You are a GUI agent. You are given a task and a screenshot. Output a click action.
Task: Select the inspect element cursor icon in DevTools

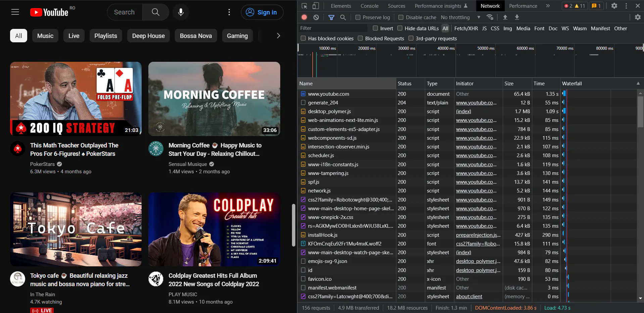click(x=304, y=6)
